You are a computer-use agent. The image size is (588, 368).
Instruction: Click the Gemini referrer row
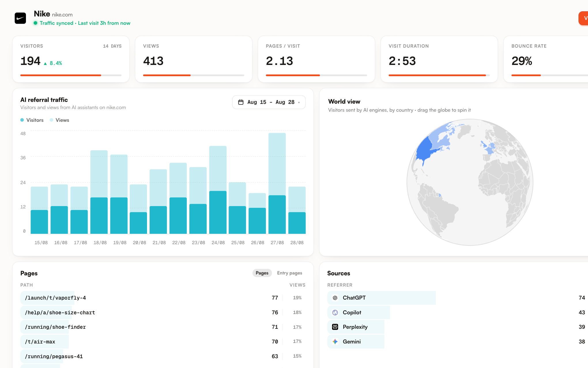(x=458, y=342)
